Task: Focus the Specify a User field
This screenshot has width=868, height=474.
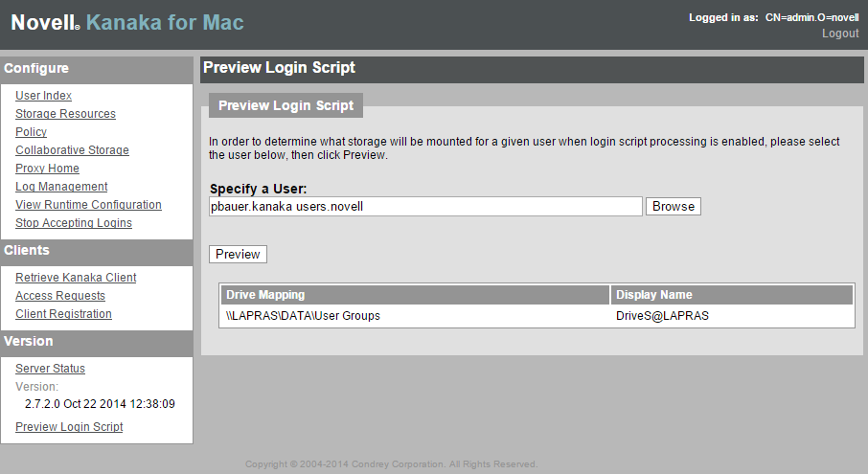Action: click(425, 206)
